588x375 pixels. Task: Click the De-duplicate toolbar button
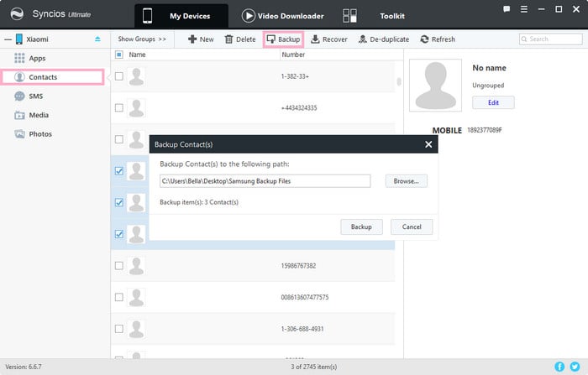click(384, 39)
